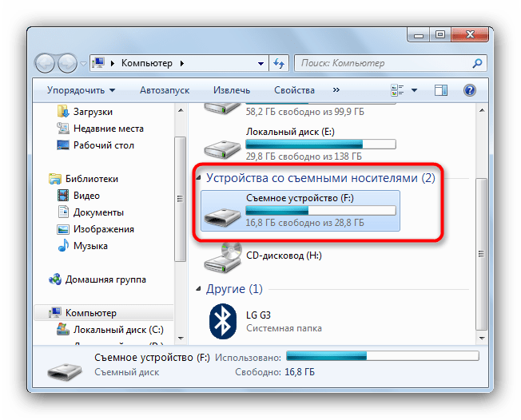Screen dimensions: 521x420
Task: Change the view with the view icon
Action: point(397,90)
